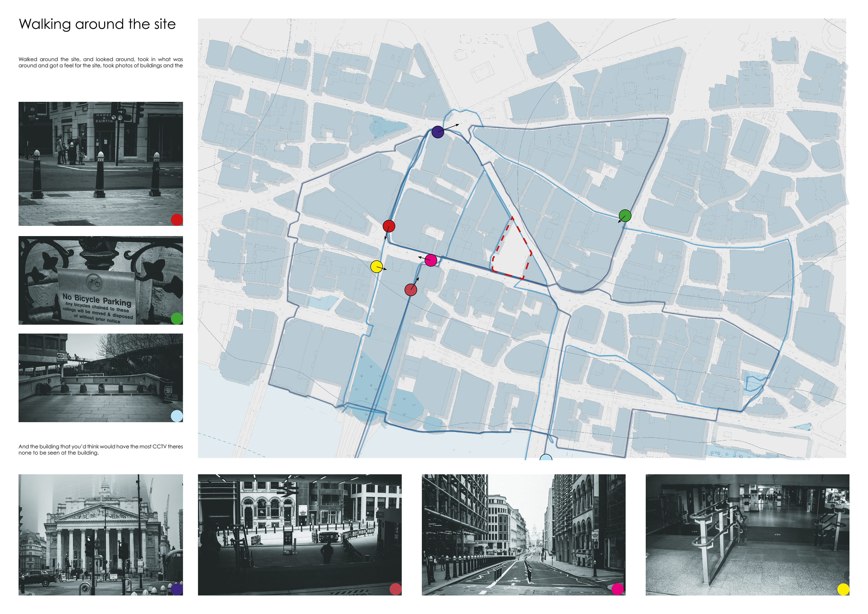Viewport: 868px width, 614px height.
Task: Click the yellow dot on station interior photo
Action: 843,589
